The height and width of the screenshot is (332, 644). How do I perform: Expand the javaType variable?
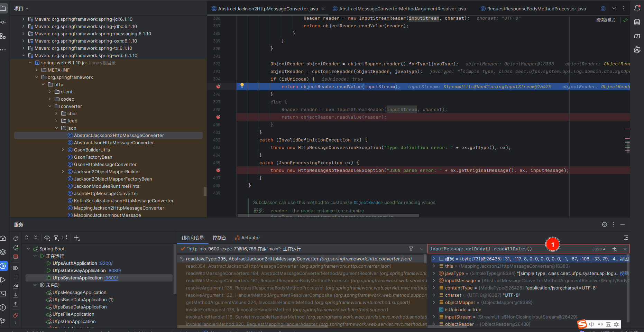[x=434, y=273]
